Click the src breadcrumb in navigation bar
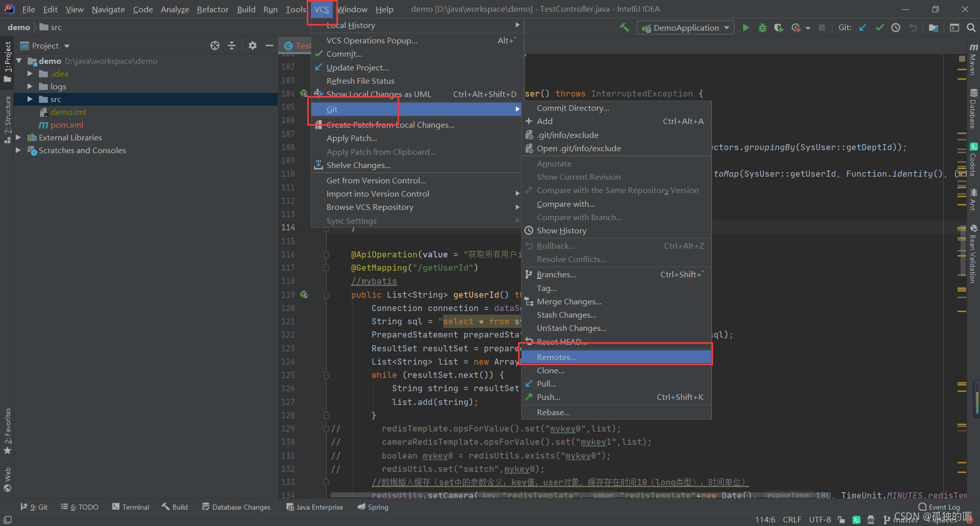The width and height of the screenshot is (980, 526). [x=51, y=28]
